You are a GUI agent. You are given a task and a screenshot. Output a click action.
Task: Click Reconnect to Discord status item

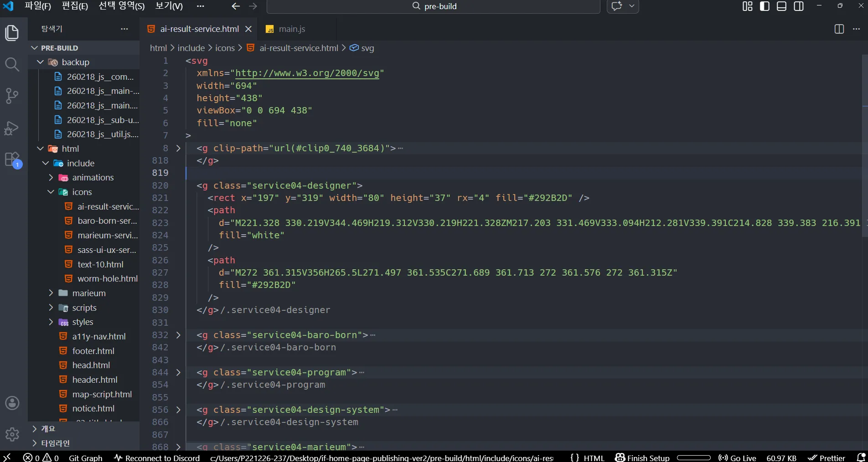tap(157, 457)
